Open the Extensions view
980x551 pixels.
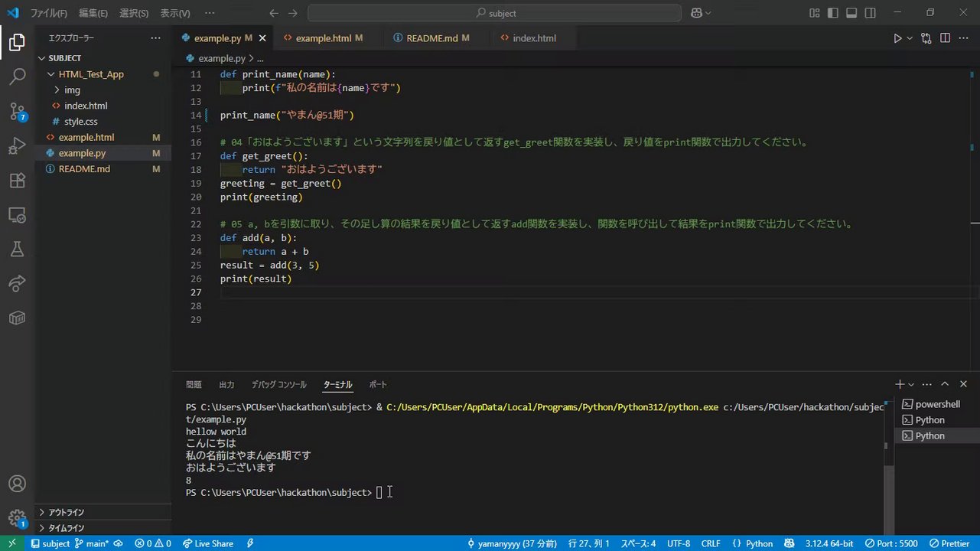pos(17,181)
